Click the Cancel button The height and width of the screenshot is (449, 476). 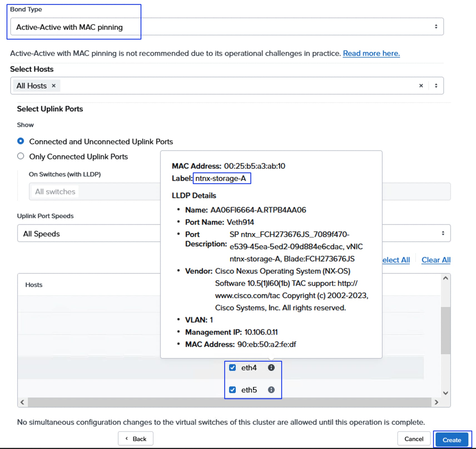[414, 439]
